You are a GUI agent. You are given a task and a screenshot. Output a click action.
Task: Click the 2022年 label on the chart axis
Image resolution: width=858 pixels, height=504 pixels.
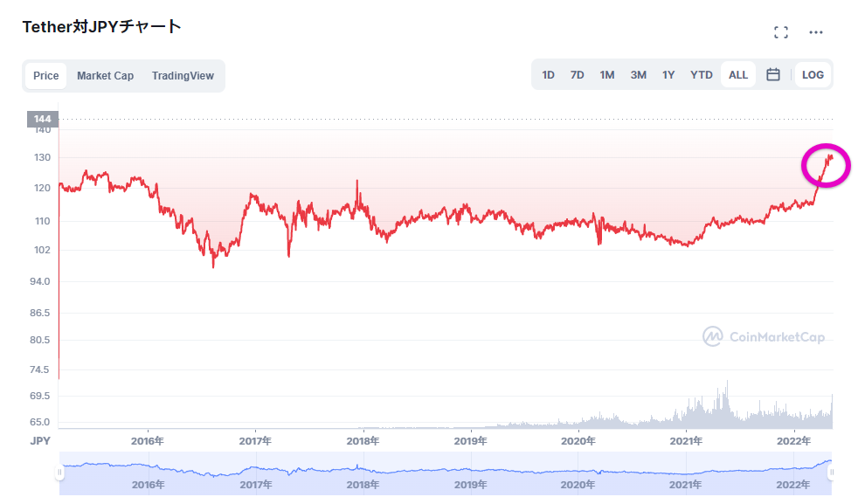[793, 441]
